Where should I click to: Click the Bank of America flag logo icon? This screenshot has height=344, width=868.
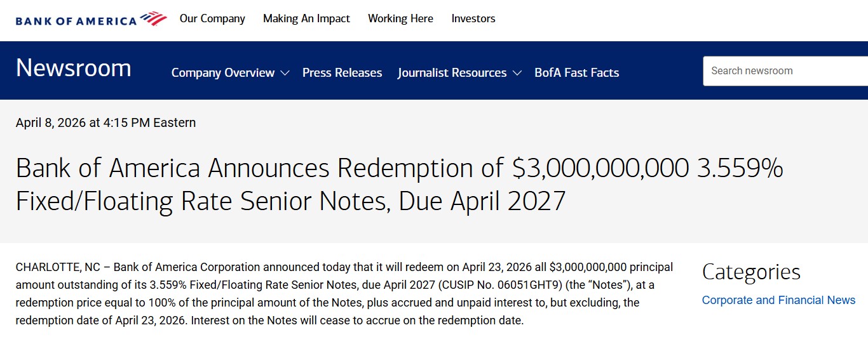[x=154, y=18]
